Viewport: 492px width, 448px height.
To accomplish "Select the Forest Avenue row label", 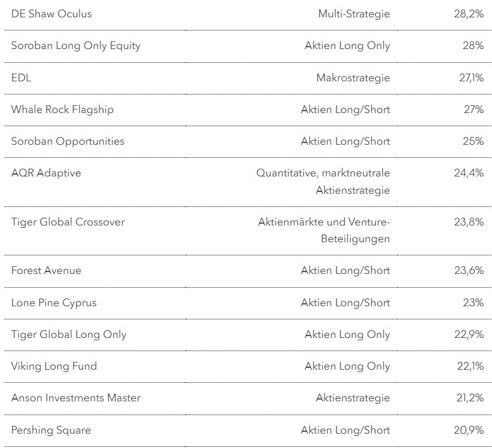I will point(46,270).
